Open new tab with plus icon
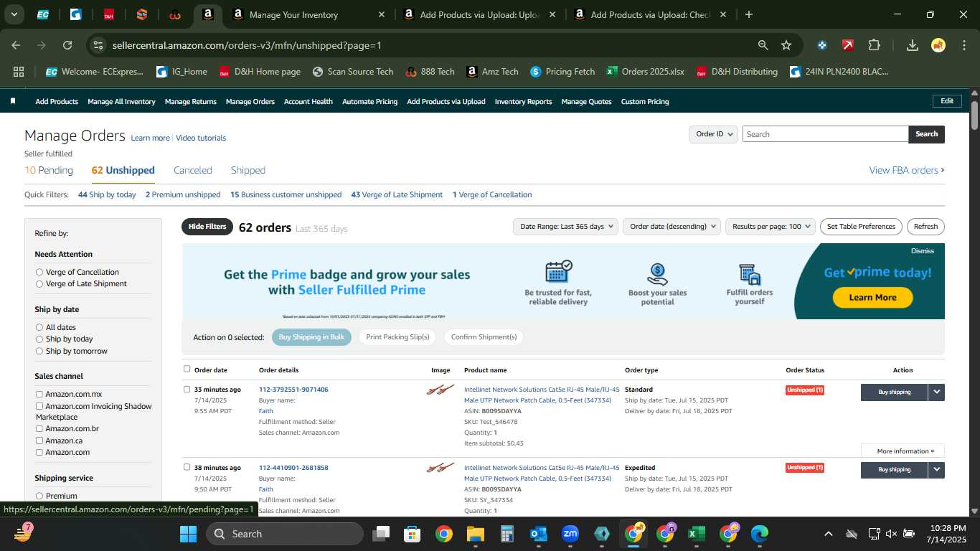This screenshot has width=980, height=551. point(749,14)
